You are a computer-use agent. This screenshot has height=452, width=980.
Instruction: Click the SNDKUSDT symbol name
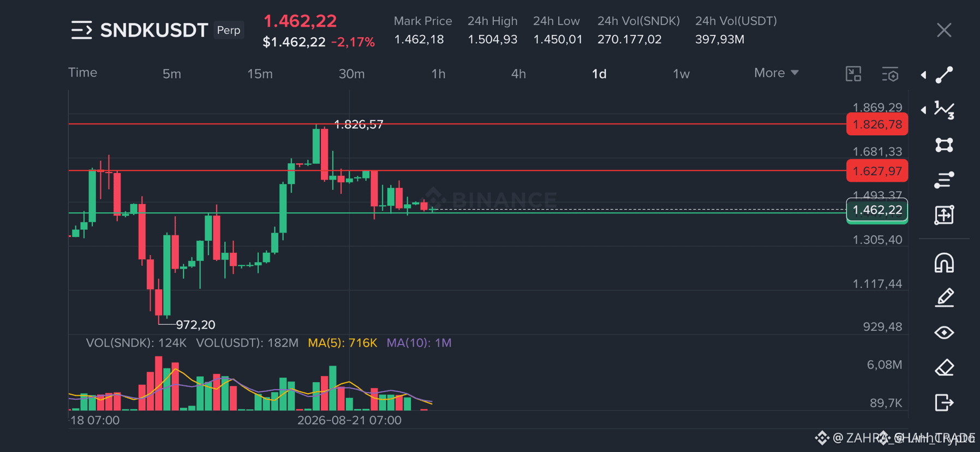[154, 30]
